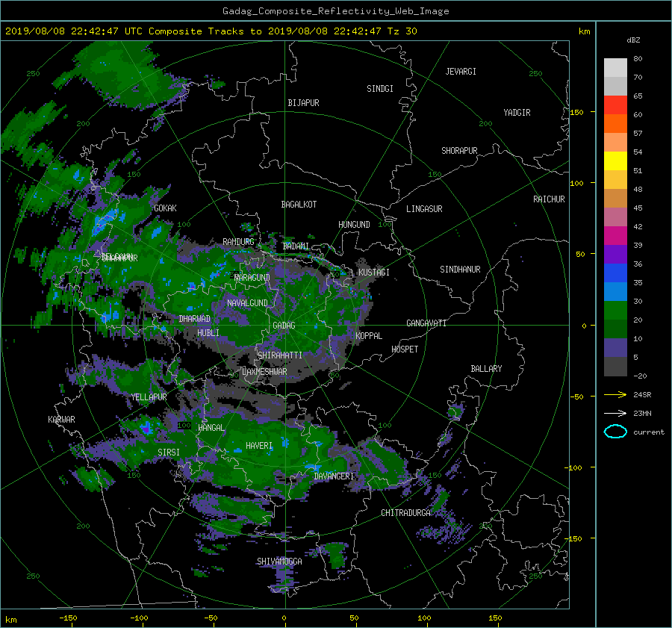Click the cyan ellipse 'current' legend icon
Screen dimensions: 672x628
point(615,432)
